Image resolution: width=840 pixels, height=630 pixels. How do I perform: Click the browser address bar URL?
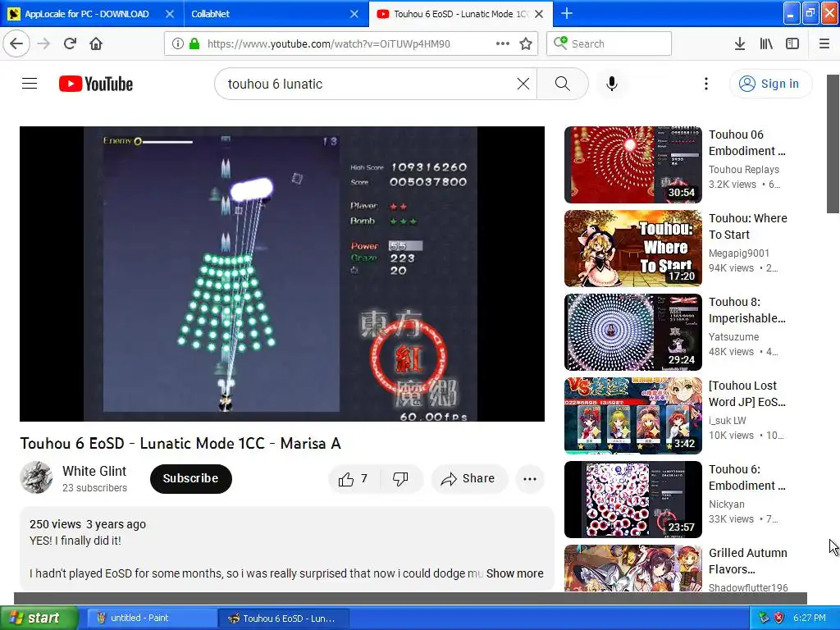[x=328, y=43]
